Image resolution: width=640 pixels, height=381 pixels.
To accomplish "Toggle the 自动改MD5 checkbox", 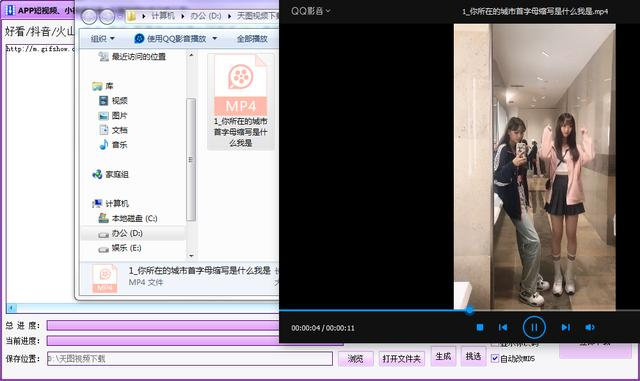I will [x=495, y=359].
